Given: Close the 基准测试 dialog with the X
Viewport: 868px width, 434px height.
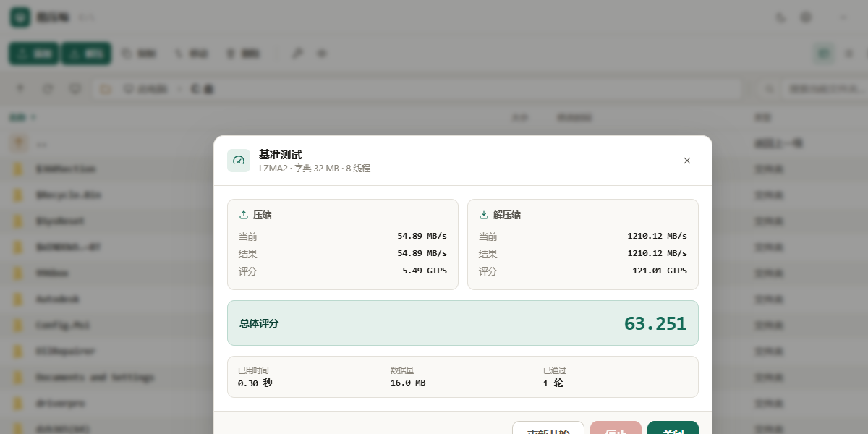Looking at the screenshot, I should 687,161.
